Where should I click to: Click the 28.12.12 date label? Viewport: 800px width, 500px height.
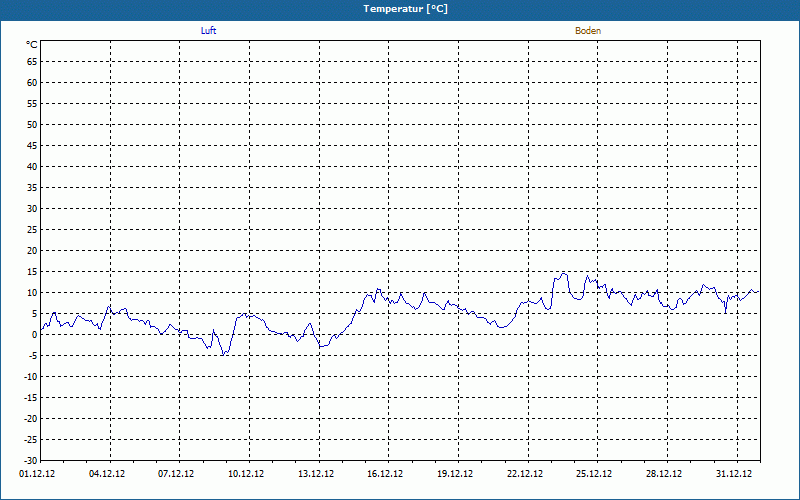coord(664,474)
